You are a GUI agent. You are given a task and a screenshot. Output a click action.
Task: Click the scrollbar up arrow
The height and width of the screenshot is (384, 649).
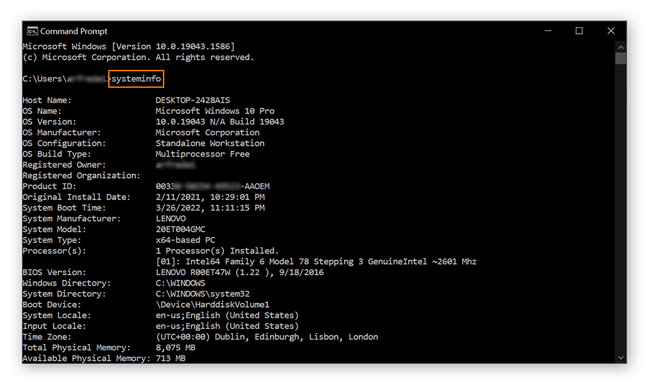tap(620, 47)
